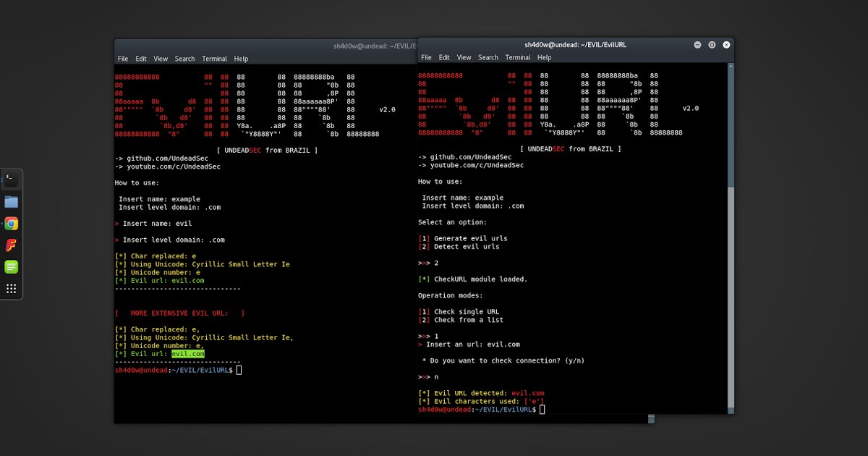Open the View menu in the right terminal
The width and height of the screenshot is (868, 456).
[464, 57]
